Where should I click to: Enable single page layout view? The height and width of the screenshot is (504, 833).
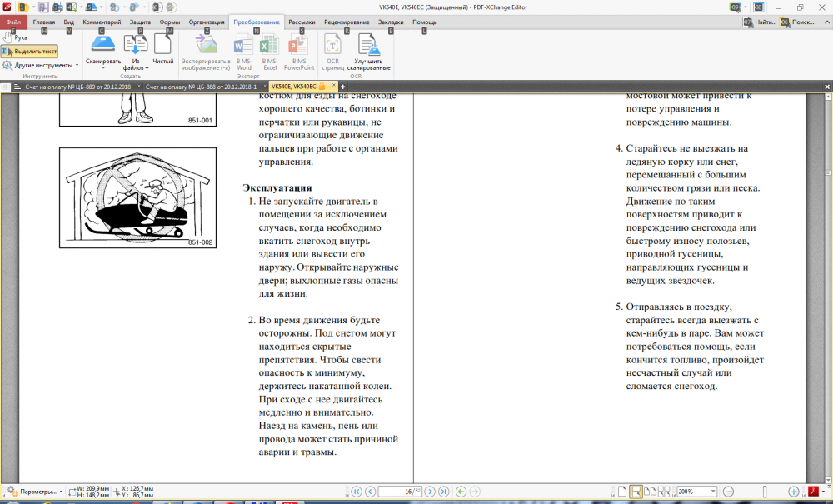pyautogui.click(x=621, y=492)
